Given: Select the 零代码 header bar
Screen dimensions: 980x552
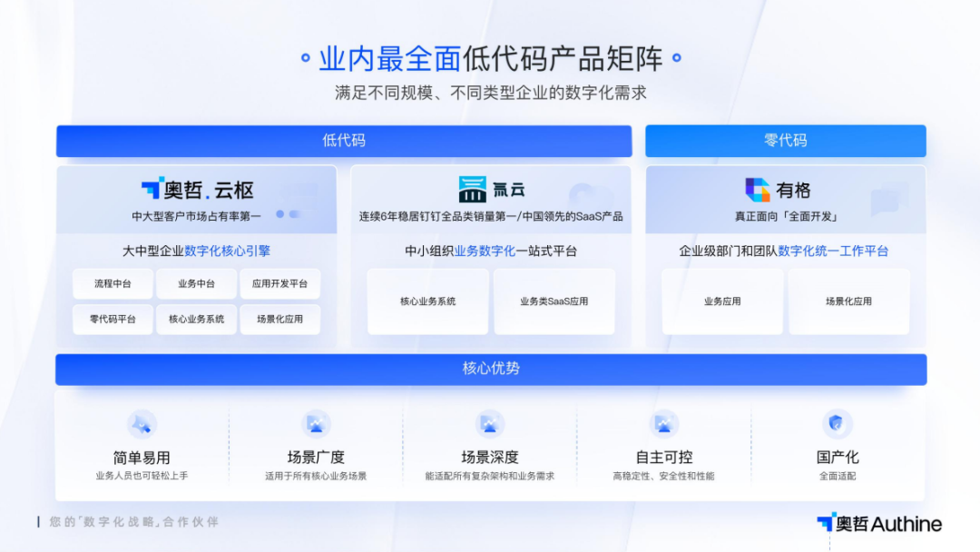Looking at the screenshot, I should point(786,141).
